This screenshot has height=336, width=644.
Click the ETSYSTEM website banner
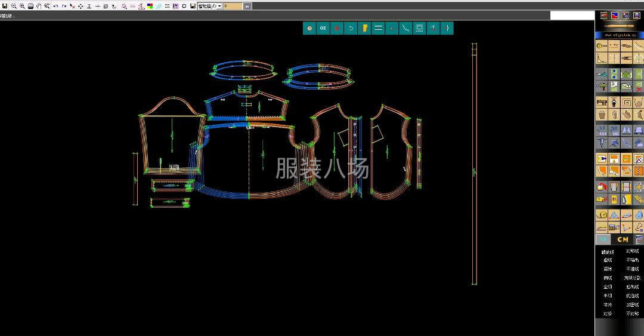620,35
